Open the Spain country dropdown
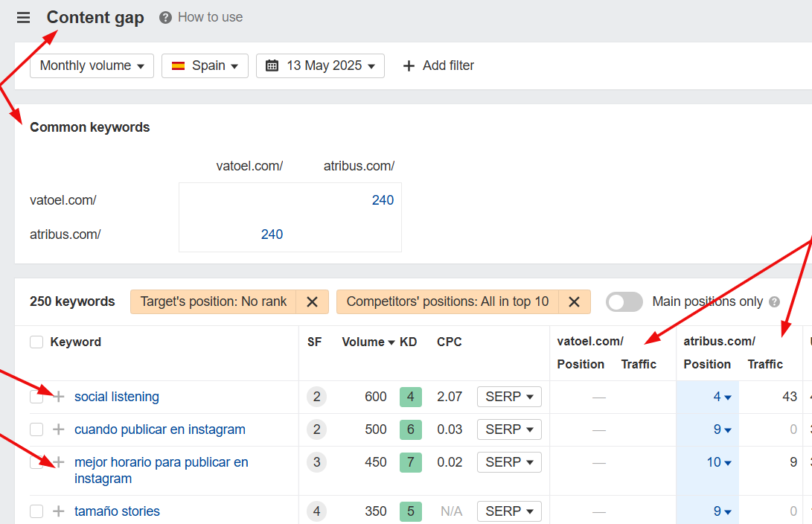 (205, 65)
